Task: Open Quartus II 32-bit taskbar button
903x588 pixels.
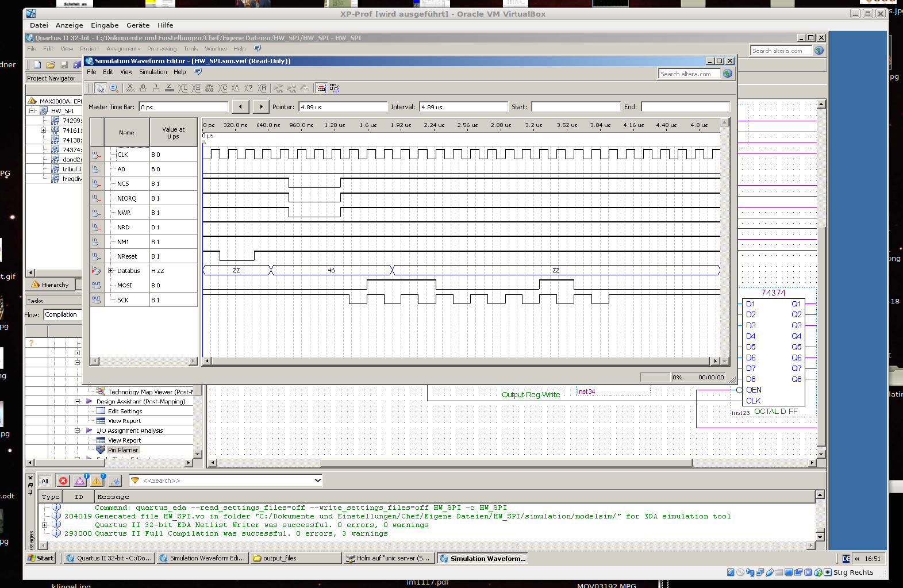Action: pos(109,558)
